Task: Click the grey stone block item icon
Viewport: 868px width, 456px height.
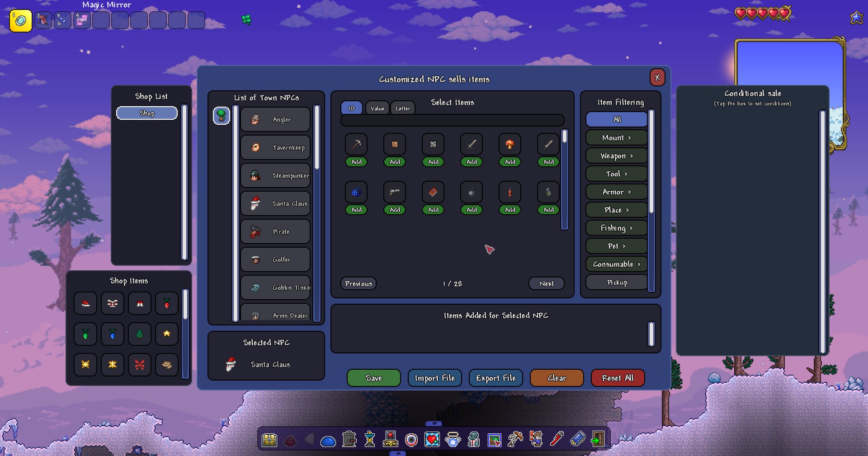Action: point(433,145)
